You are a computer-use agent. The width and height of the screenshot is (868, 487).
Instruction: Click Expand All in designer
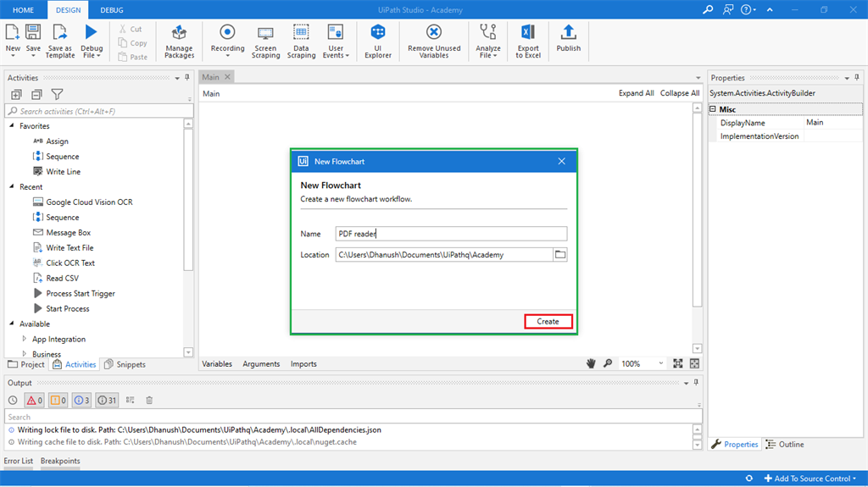636,93
